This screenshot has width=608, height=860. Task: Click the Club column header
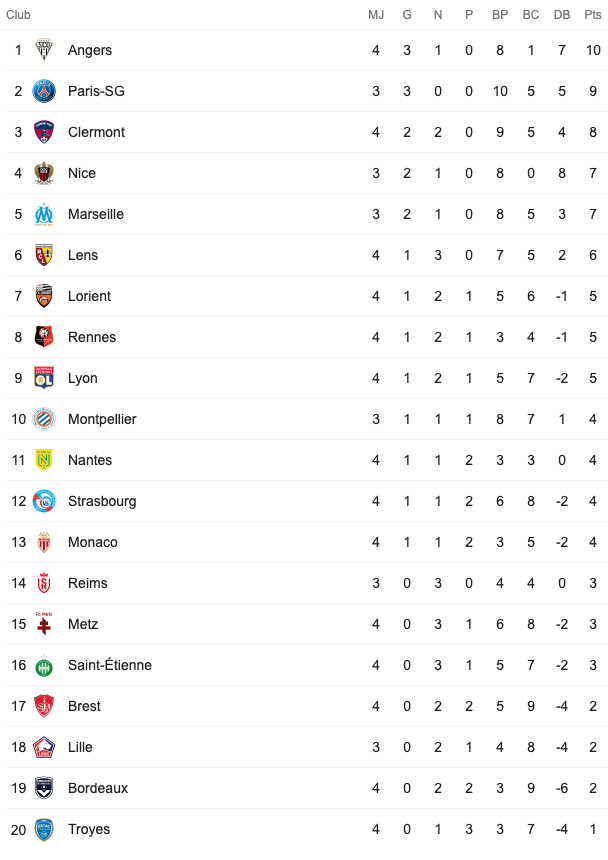18,15
